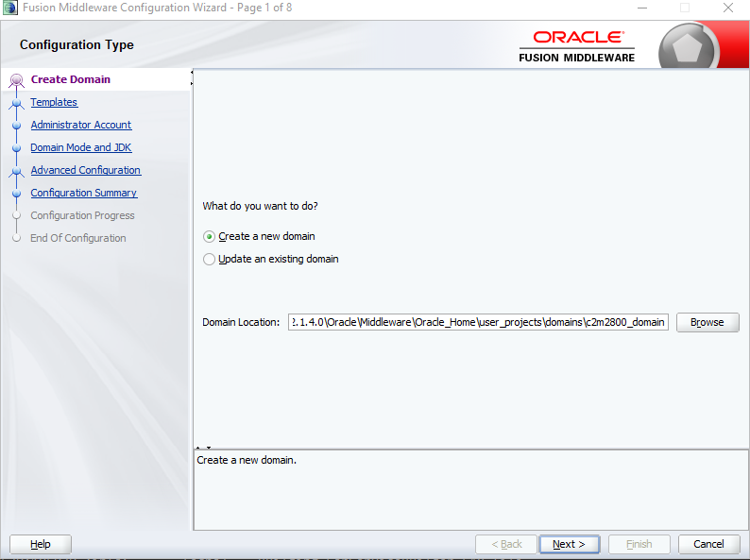750x560 pixels.
Task: Close the Configuration Wizard window
Action: (728, 8)
